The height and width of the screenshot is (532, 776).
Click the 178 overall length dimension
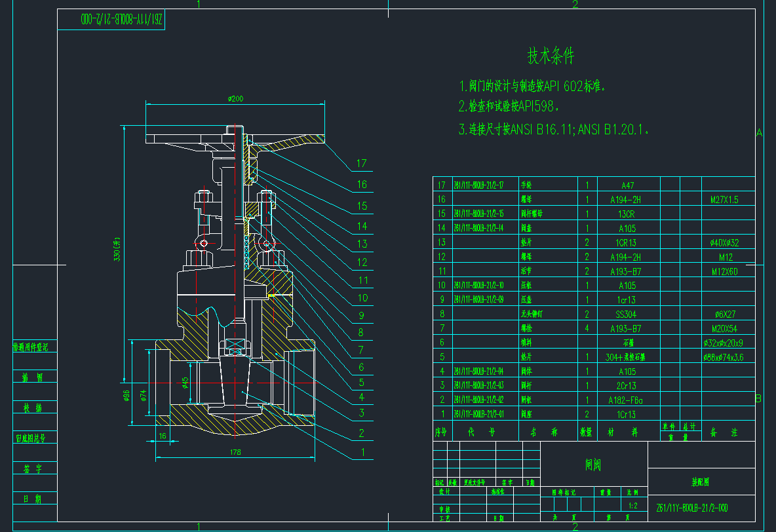pos(235,453)
